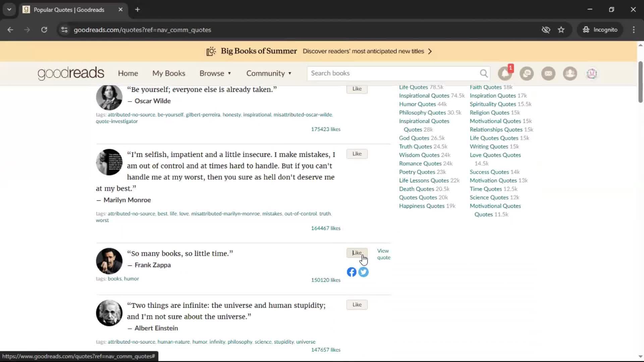Open the notifications bell icon
The height and width of the screenshot is (362, 644).
tap(505, 73)
